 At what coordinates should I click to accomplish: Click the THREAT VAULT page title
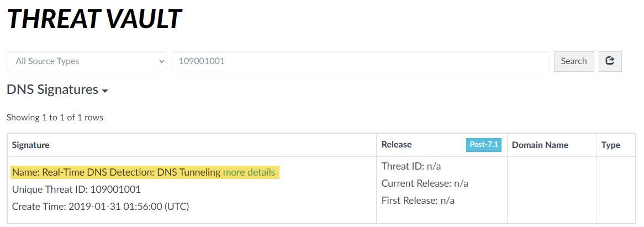pos(94,20)
